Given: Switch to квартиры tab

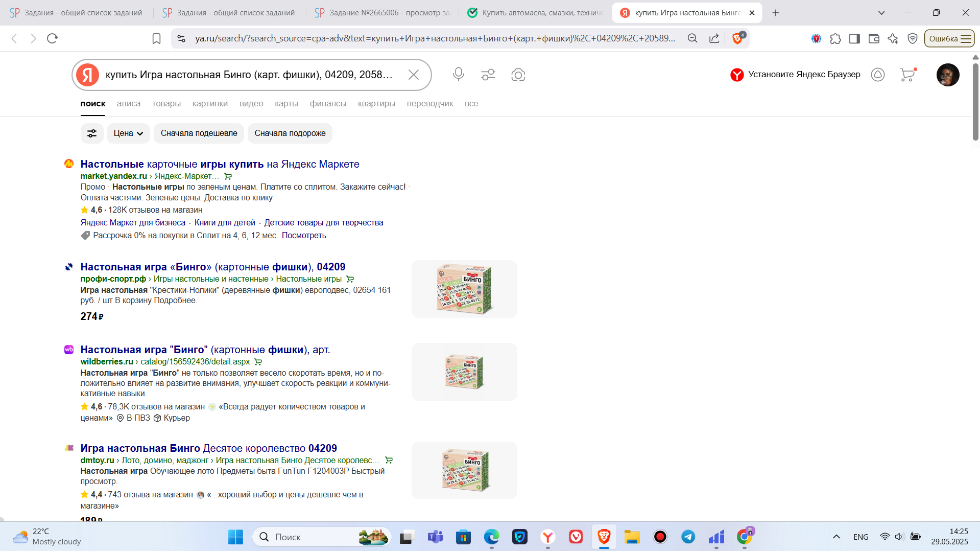Looking at the screenshot, I should pyautogui.click(x=376, y=104).
